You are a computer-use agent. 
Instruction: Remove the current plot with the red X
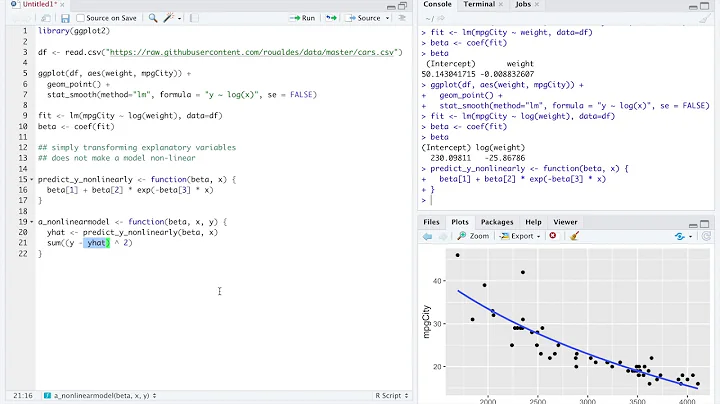pyautogui.click(x=553, y=236)
